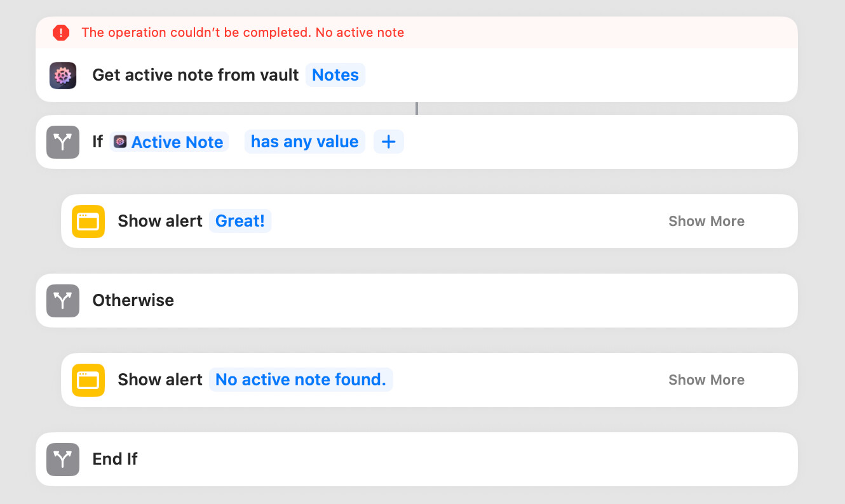This screenshot has height=504, width=845.
Task: Click the If branch icon
Action: [x=63, y=142]
